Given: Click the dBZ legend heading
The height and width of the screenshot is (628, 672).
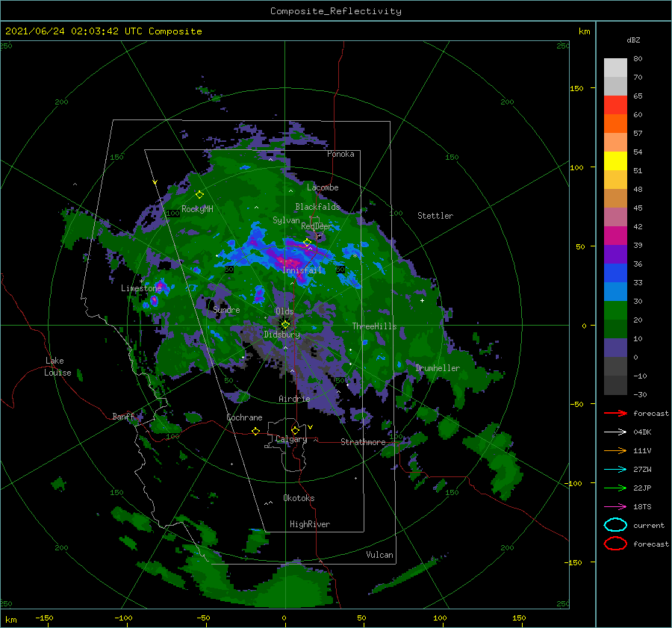Looking at the screenshot, I should click(633, 40).
